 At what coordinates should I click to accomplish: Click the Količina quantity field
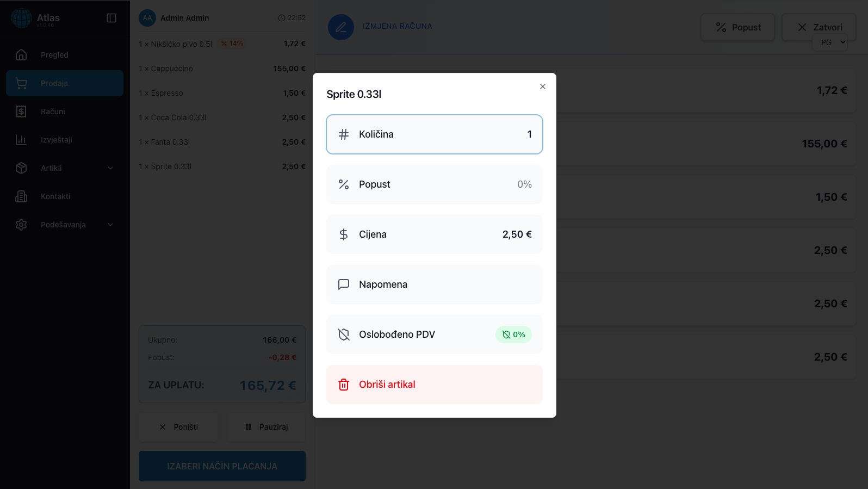(434, 134)
